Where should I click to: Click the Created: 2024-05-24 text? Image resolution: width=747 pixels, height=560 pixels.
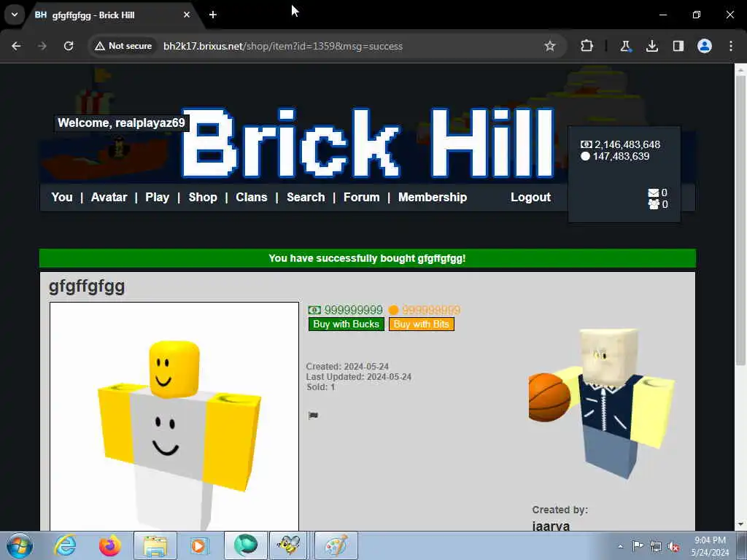tap(347, 367)
